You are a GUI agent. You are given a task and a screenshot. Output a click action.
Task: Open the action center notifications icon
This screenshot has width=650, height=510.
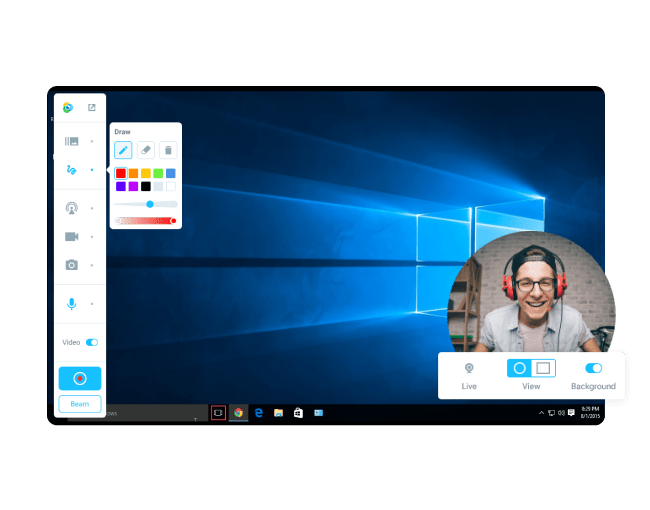pyautogui.click(x=571, y=413)
